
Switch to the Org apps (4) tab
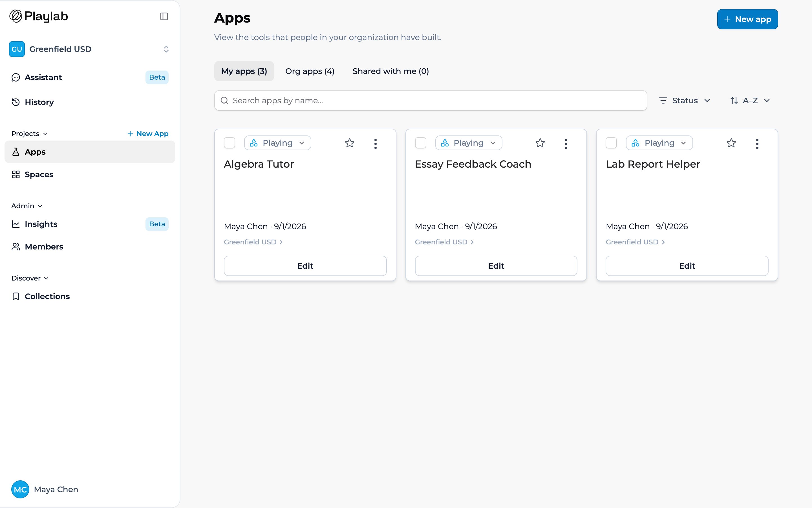coord(310,71)
